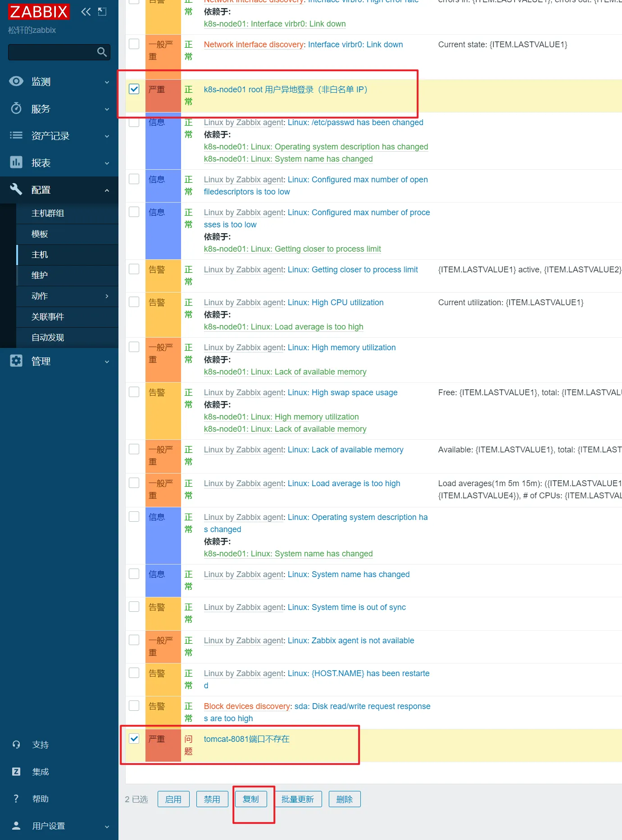The image size is (622, 840).
Task: Expand the 资产记录 menu chevron
Action: click(107, 136)
